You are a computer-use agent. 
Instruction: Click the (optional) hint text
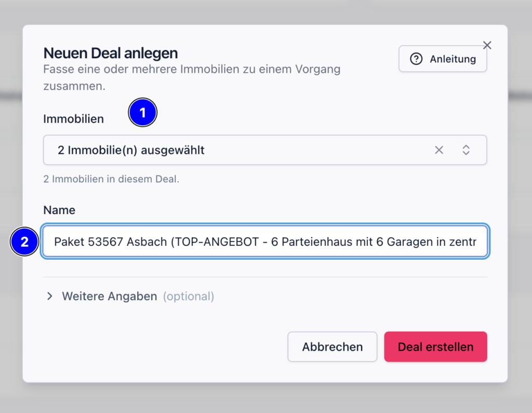click(x=189, y=296)
